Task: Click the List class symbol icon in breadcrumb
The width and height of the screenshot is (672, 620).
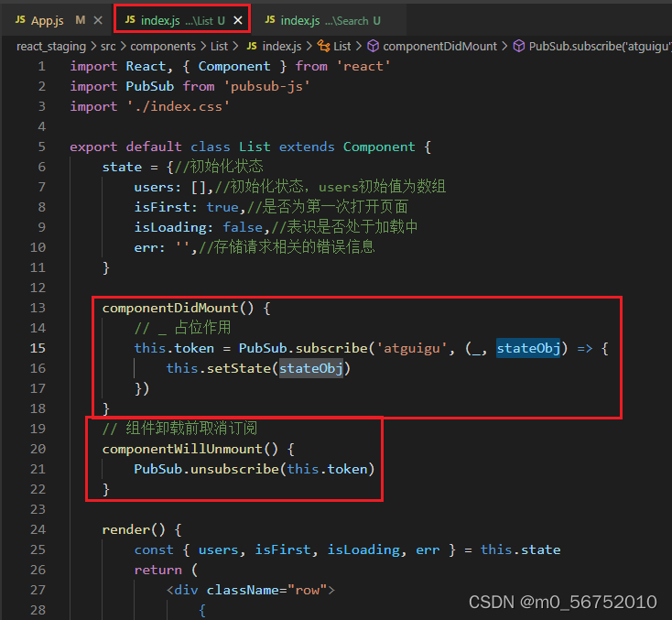Action: pos(323,46)
